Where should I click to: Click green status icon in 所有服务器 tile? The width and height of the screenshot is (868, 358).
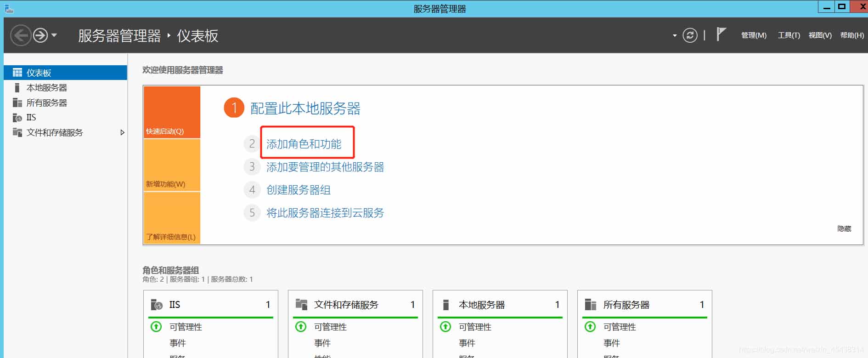pos(590,327)
